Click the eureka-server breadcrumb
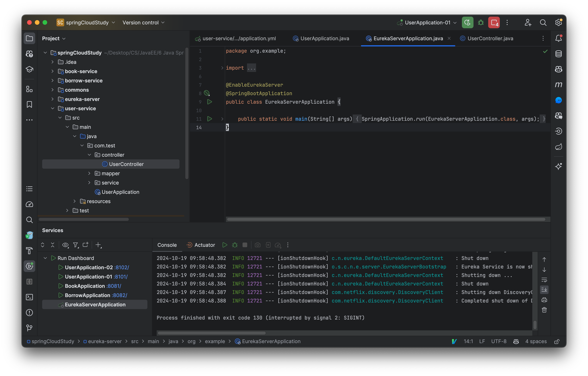Viewport: 588px width, 376px height. point(103,341)
